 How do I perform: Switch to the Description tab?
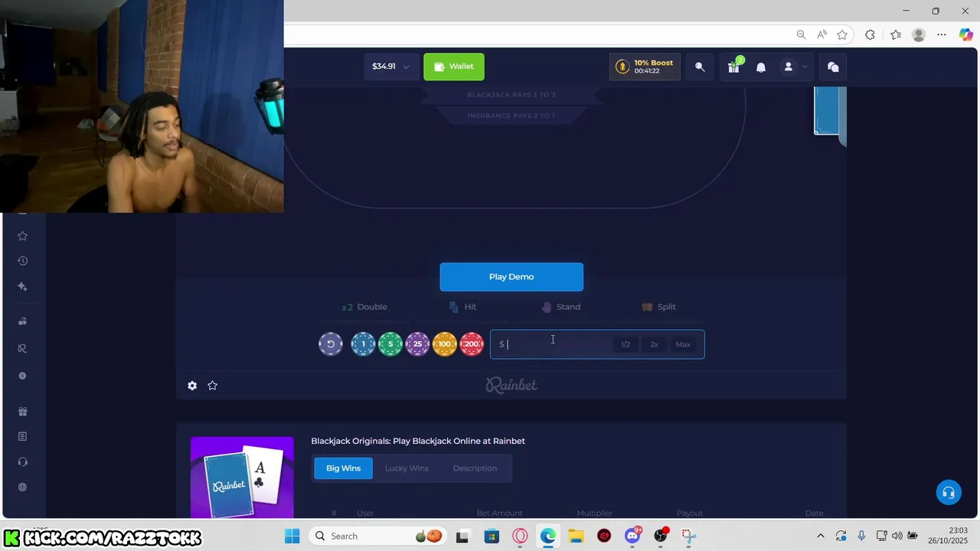click(475, 468)
